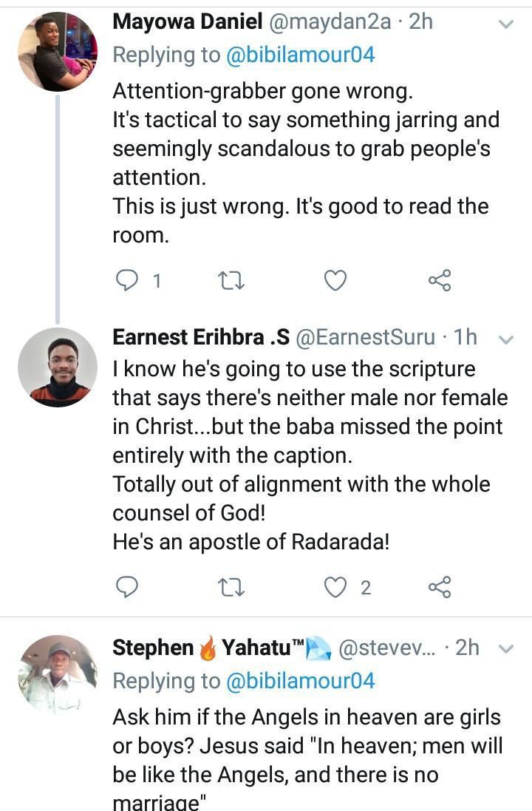Share Mayowa Daniel's tweet

click(x=440, y=281)
